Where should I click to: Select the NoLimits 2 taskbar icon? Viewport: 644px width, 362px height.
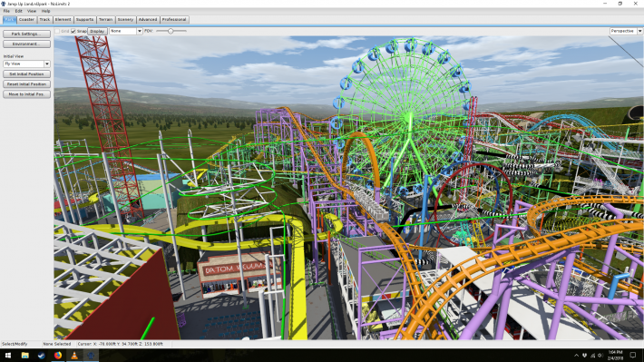coord(91,356)
